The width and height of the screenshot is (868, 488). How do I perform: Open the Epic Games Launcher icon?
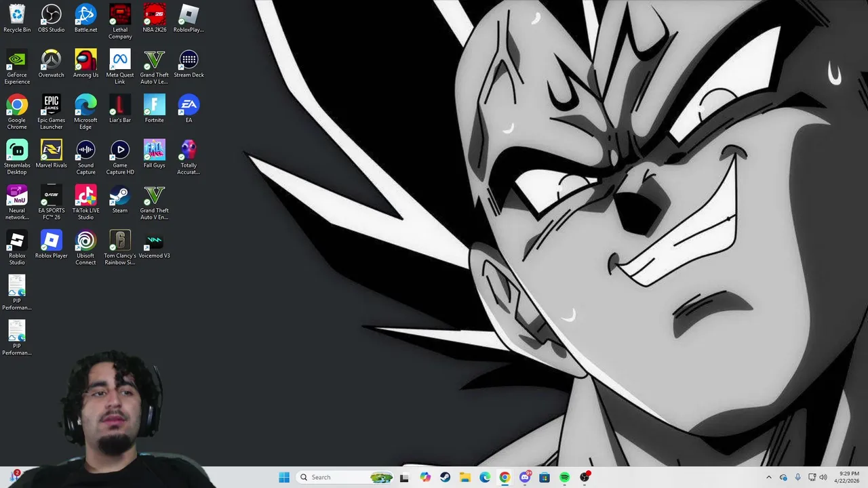tap(52, 112)
